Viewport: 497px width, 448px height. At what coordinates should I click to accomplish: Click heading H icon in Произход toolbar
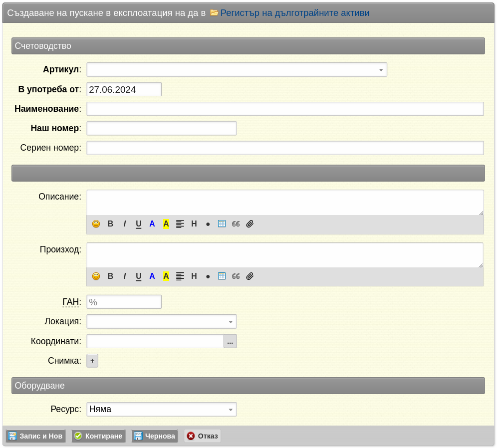pyautogui.click(x=194, y=276)
